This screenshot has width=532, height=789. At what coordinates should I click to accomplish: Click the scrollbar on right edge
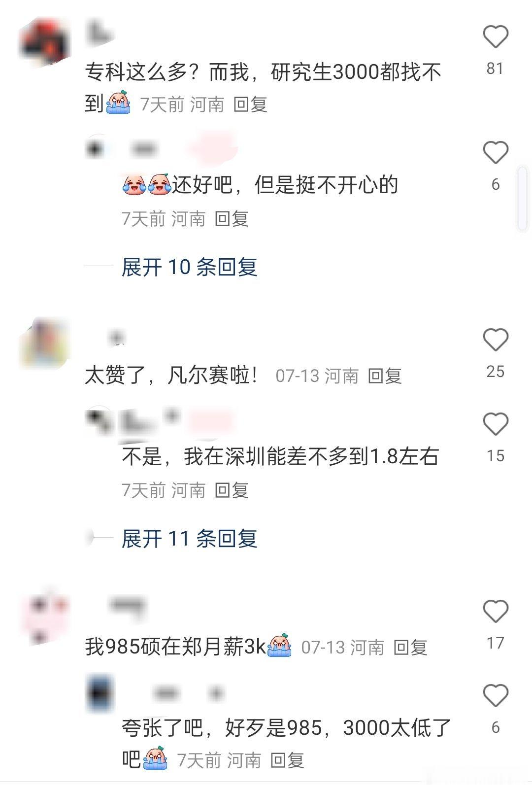(522, 198)
